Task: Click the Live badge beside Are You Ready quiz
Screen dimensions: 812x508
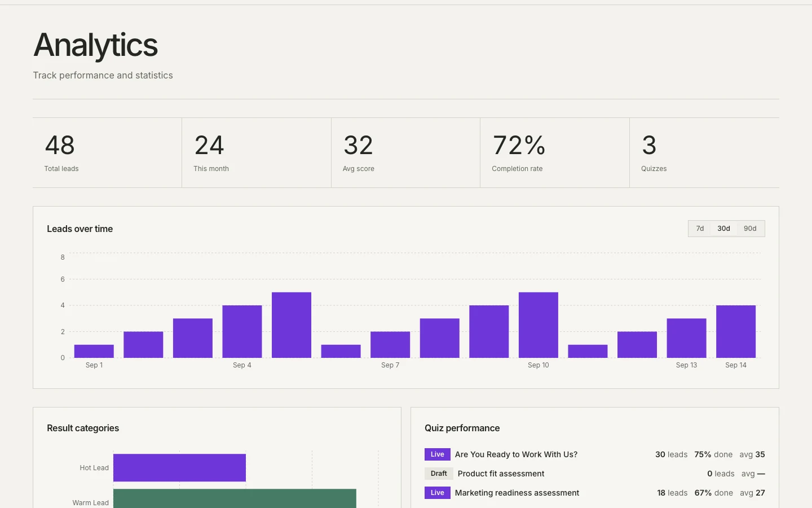Action: [x=438, y=454]
